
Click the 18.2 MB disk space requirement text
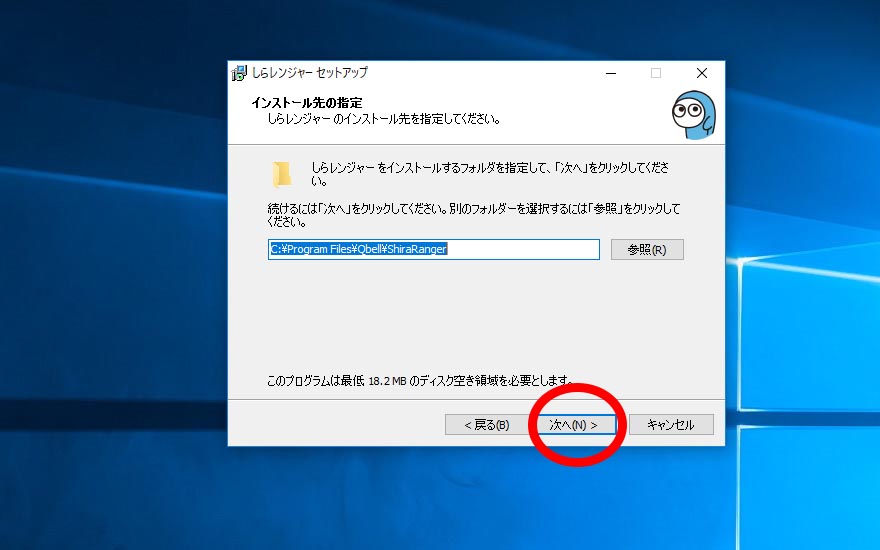[x=420, y=381]
